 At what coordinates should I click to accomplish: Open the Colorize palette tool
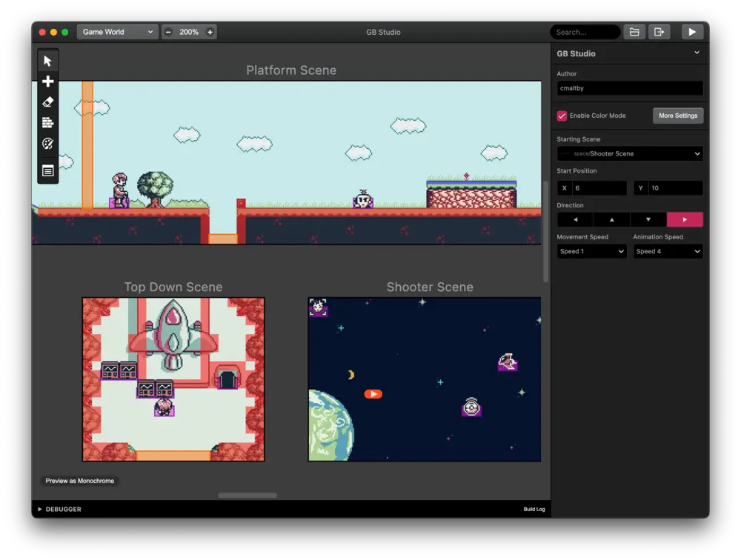click(47, 143)
